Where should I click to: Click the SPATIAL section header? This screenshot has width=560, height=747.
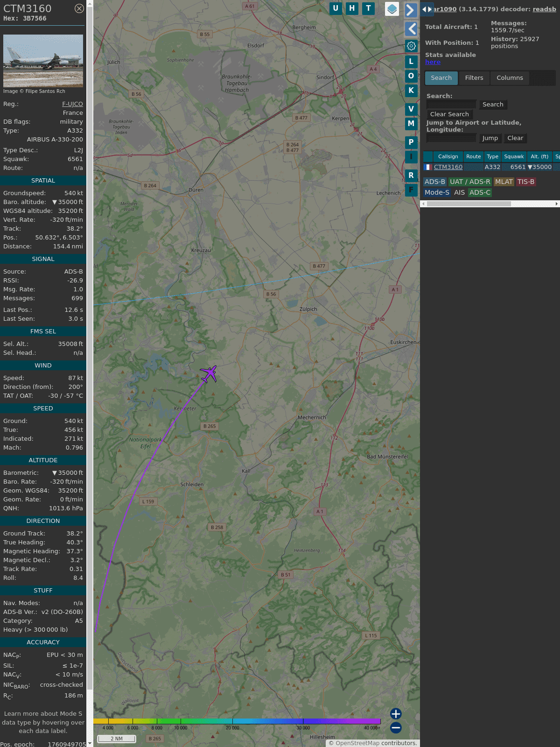[43, 181]
